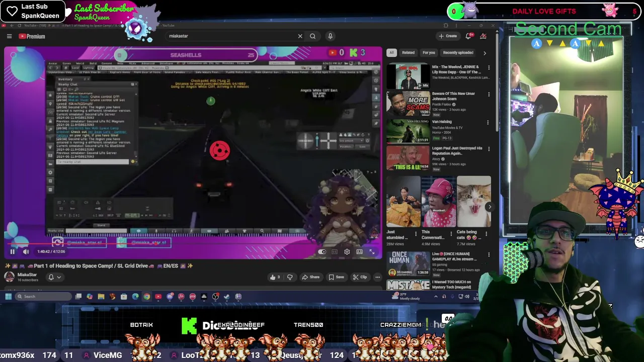
Task: Run search with the magnifier button
Action: 312,36
